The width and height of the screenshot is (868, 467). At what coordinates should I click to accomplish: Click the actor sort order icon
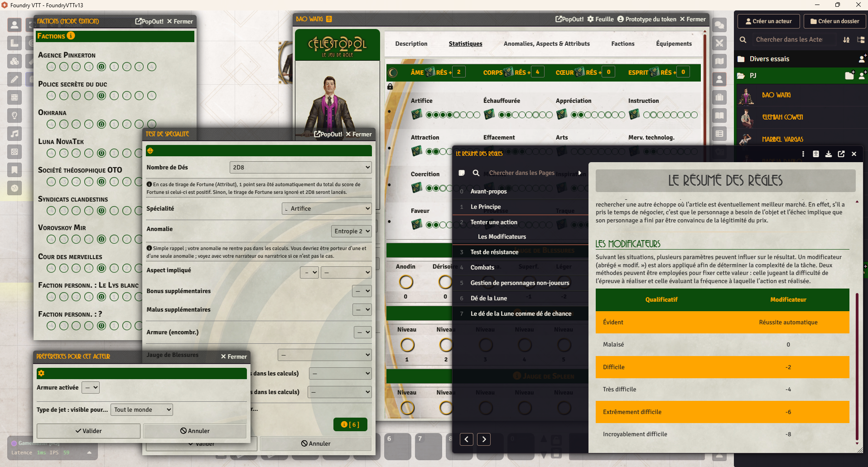click(846, 40)
